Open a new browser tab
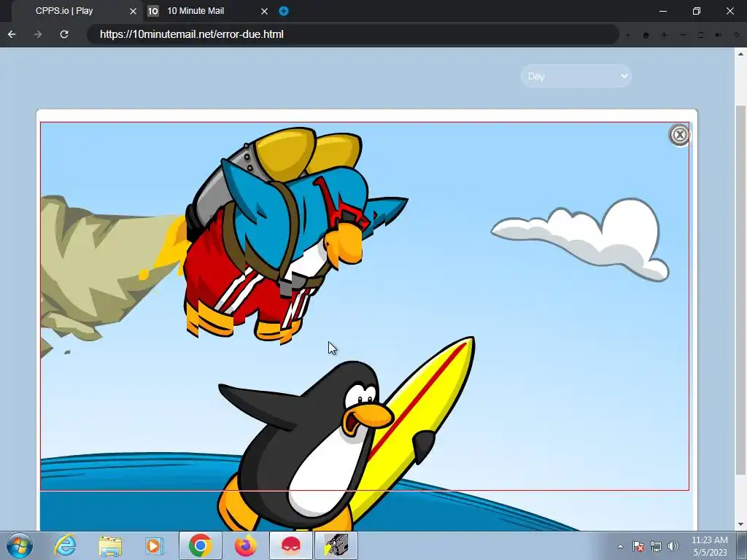Image resolution: width=747 pixels, height=560 pixels. 284,11
